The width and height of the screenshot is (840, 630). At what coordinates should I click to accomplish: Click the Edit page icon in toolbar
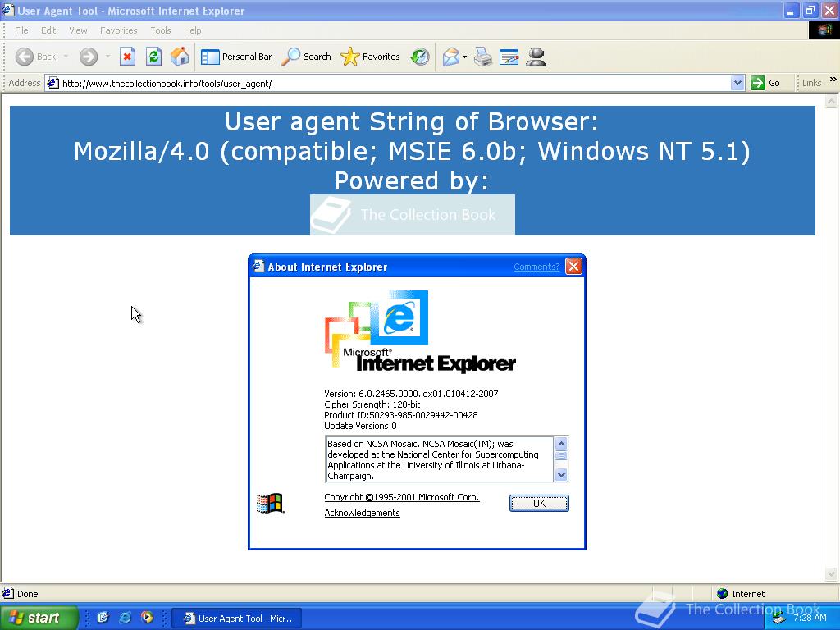(x=509, y=57)
